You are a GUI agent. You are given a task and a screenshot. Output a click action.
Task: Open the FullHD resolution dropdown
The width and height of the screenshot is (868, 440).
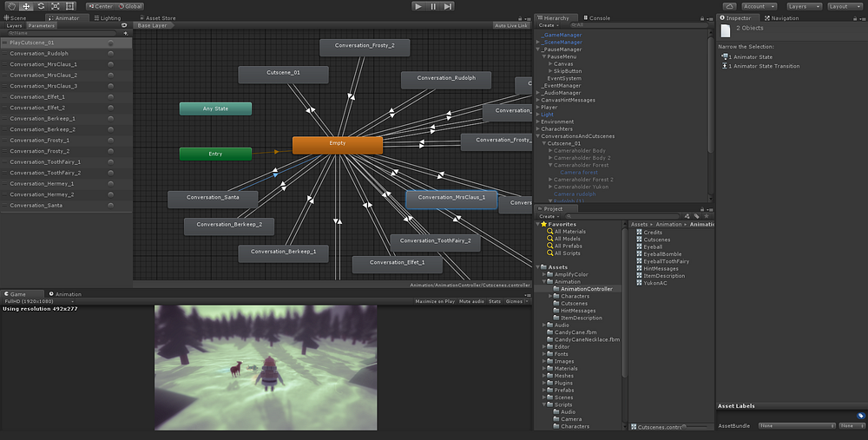(38, 302)
